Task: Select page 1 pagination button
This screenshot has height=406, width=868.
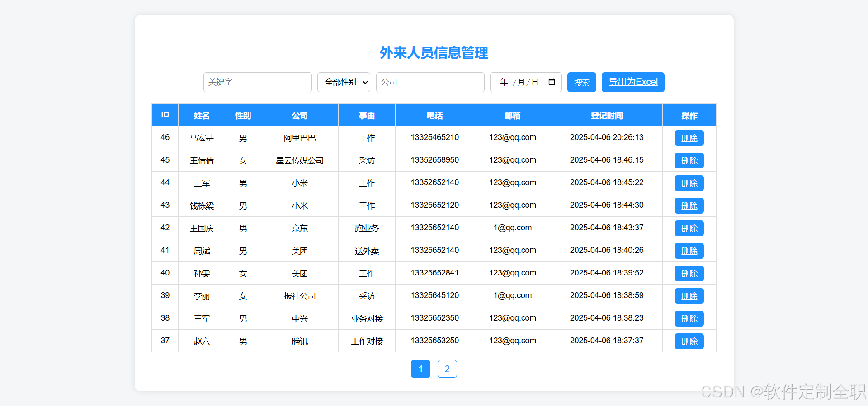Action: [x=420, y=369]
